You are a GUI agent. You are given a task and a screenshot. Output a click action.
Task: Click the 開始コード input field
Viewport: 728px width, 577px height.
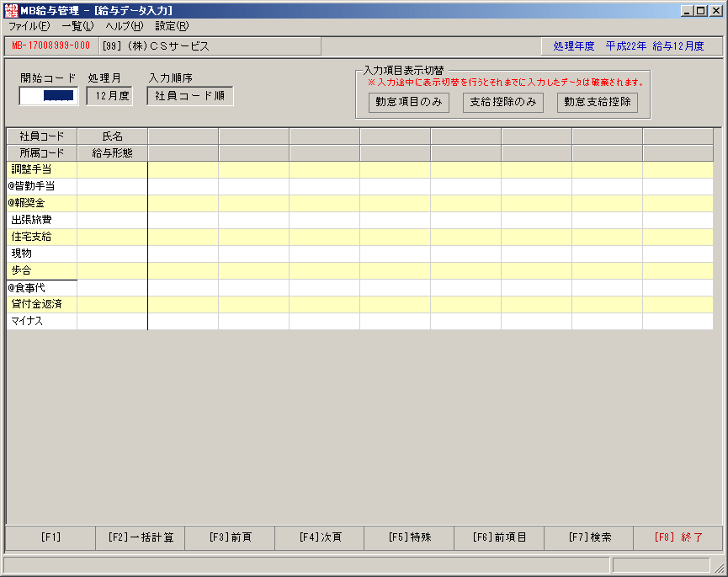(49, 96)
